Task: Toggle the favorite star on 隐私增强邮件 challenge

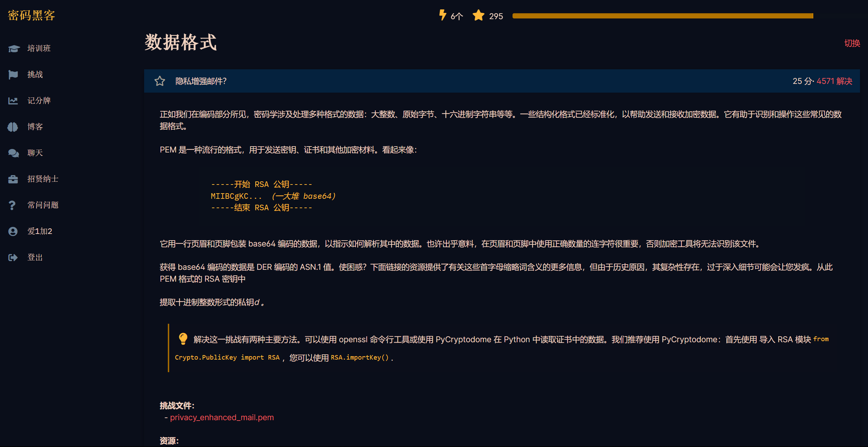Action: (160, 81)
